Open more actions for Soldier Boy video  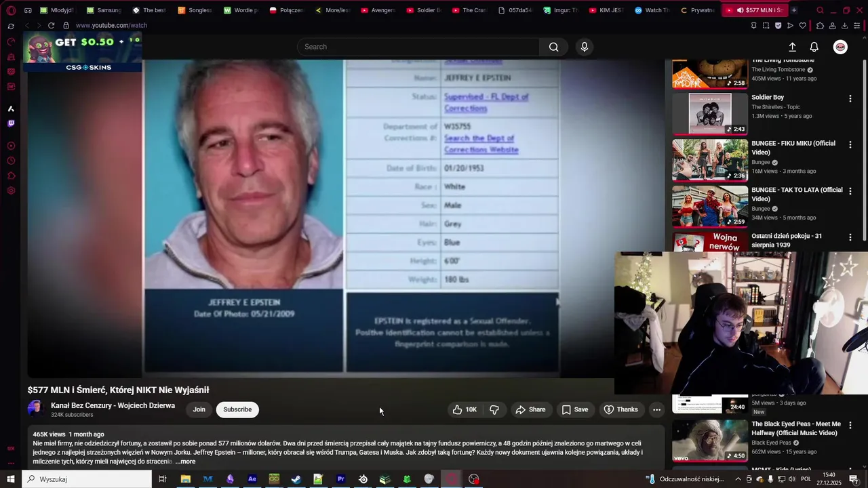(x=850, y=98)
